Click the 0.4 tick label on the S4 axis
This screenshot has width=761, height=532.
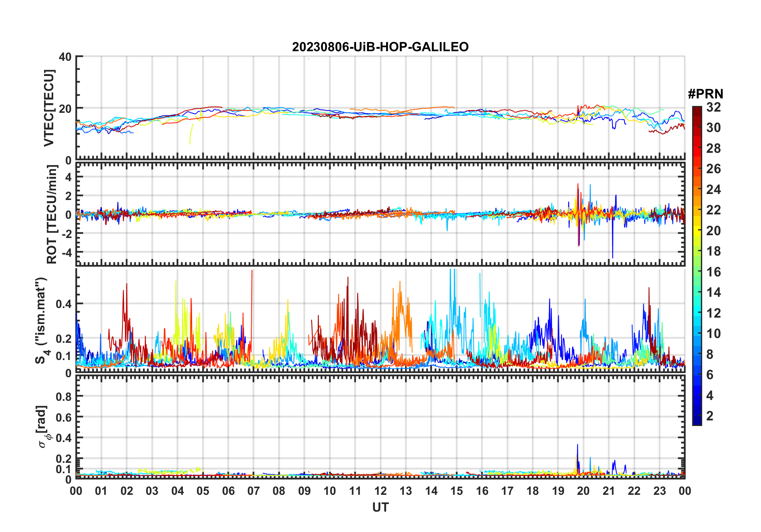(x=64, y=304)
